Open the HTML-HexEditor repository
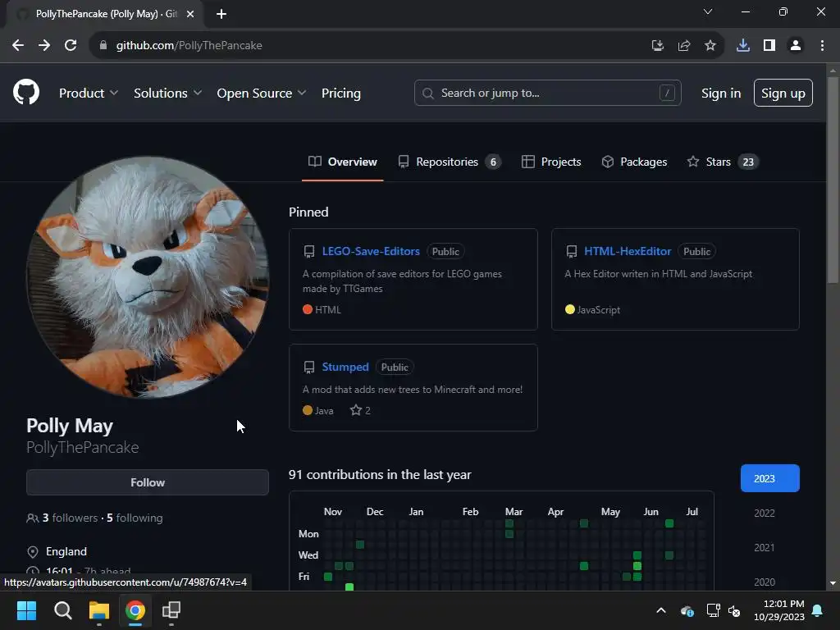840x630 pixels. point(628,251)
